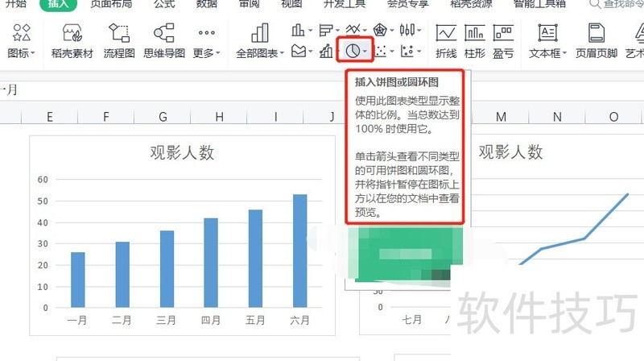This screenshot has width=644, height=361.
Task: Select column E header
Action: click(49, 117)
